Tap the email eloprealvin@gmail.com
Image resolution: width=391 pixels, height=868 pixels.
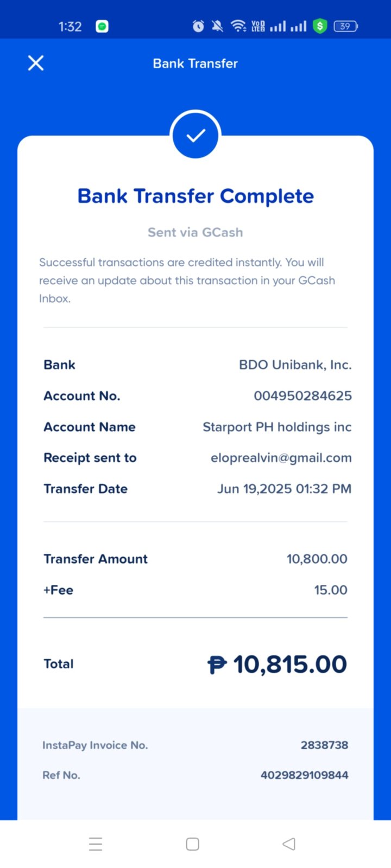pyautogui.click(x=281, y=458)
